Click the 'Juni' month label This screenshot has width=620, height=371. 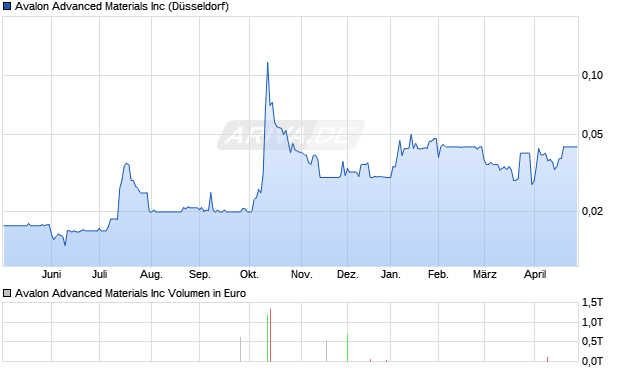(x=51, y=274)
